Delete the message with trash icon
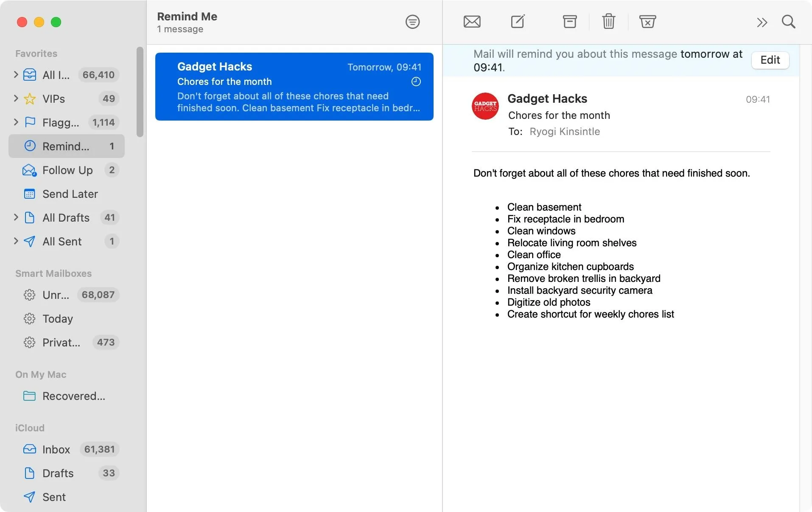The height and width of the screenshot is (512, 812). pos(608,21)
